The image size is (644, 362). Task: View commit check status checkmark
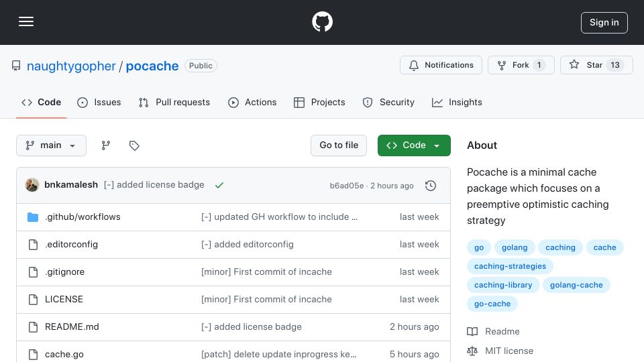click(x=219, y=185)
